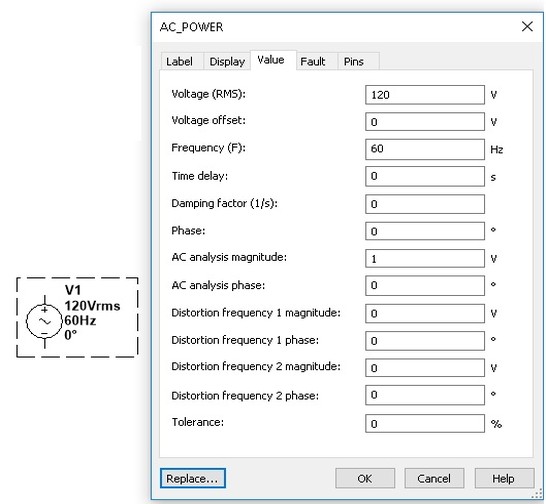This screenshot has width=546, height=504.
Task: Switch to the Label tab
Action: [x=179, y=62]
